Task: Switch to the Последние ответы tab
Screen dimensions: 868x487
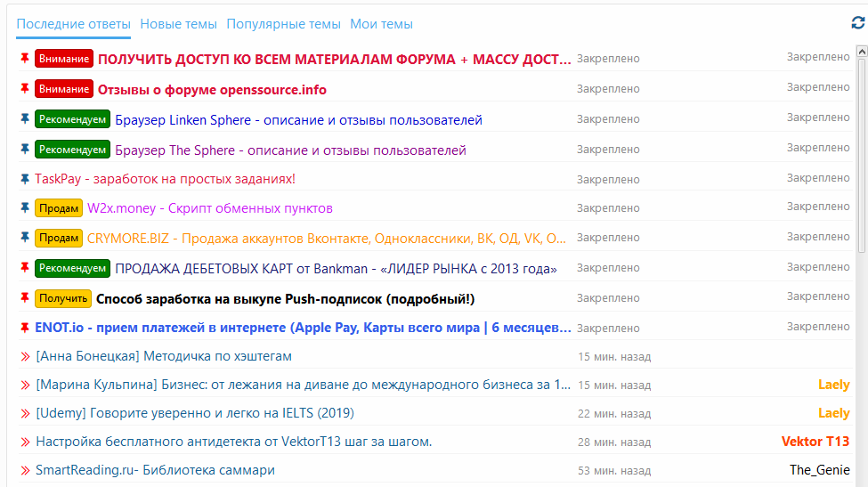Action: click(74, 24)
